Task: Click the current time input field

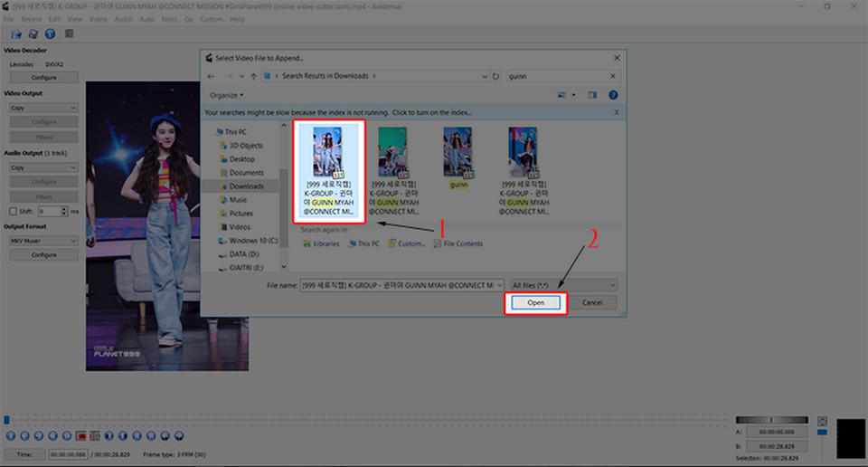Action: pyautogui.click(x=68, y=454)
